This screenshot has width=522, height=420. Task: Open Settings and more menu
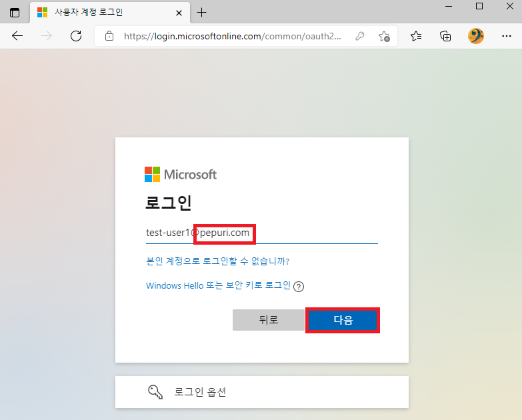click(507, 36)
